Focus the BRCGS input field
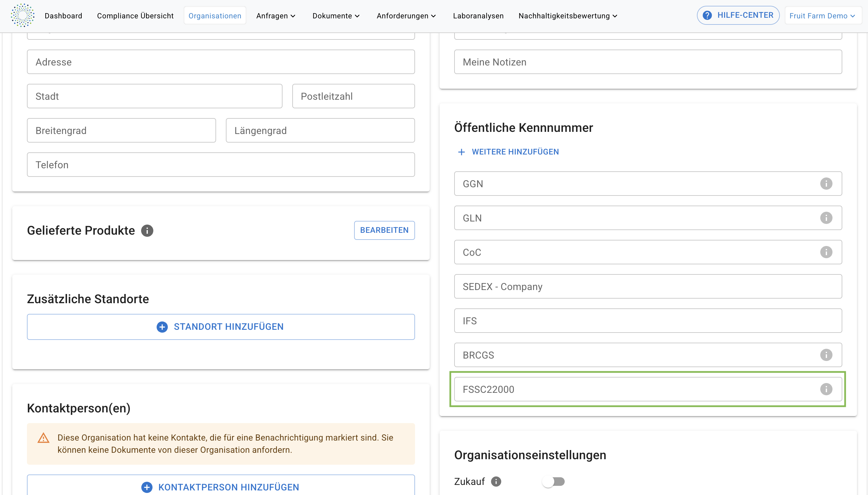Screen dimensions: 868x495 (648, 355)
